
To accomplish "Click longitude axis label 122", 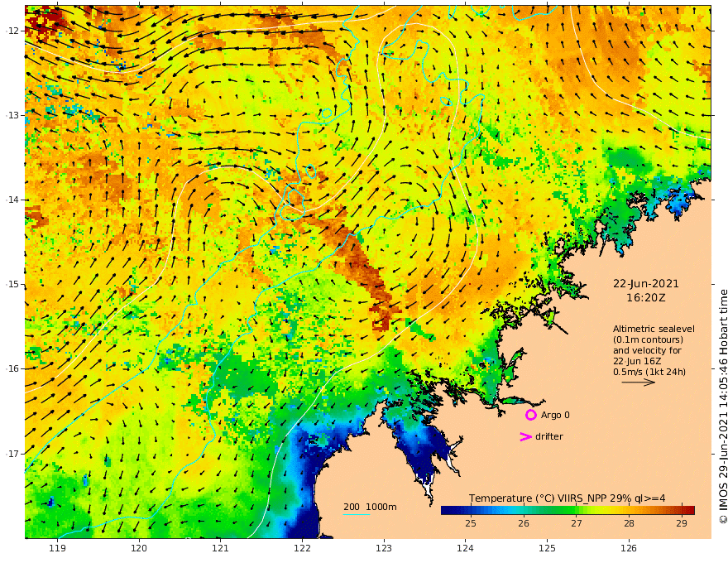I will coord(302,549).
